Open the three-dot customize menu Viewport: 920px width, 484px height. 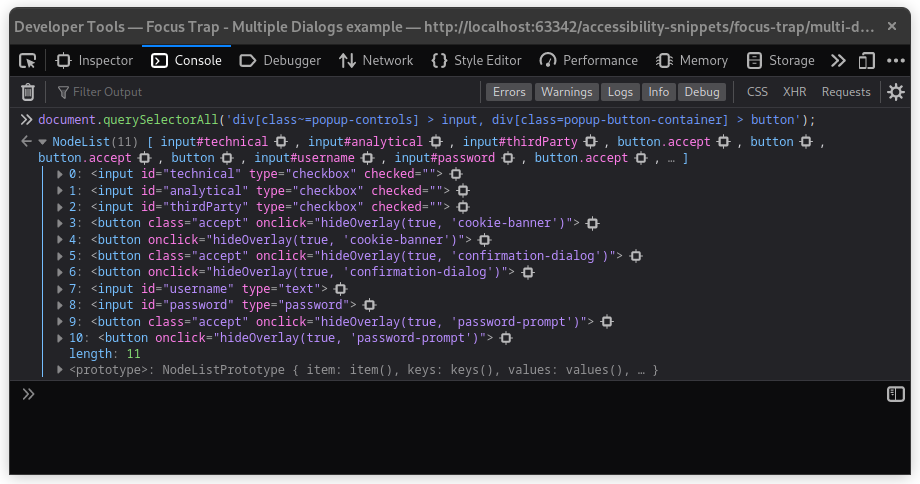[x=896, y=60]
